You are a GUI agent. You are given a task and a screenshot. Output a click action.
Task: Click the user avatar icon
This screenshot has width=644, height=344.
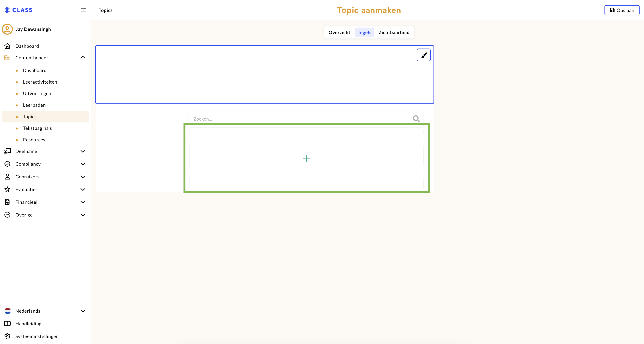click(x=7, y=29)
